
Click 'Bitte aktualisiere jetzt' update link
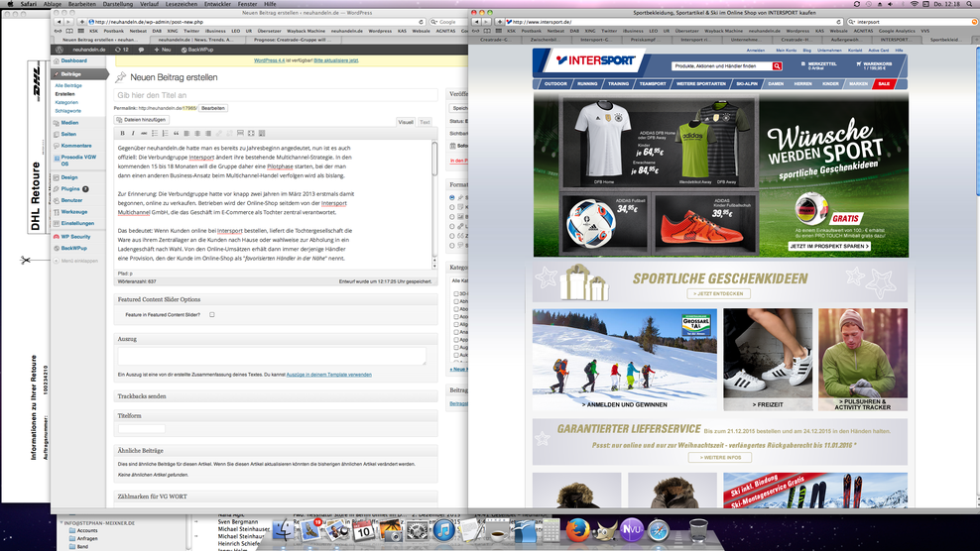coord(336,60)
